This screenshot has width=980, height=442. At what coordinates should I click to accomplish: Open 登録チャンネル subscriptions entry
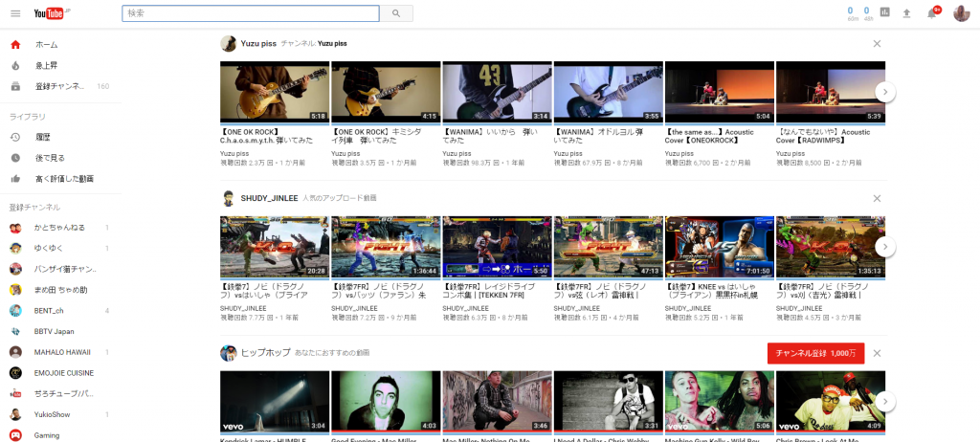click(60, 86)
